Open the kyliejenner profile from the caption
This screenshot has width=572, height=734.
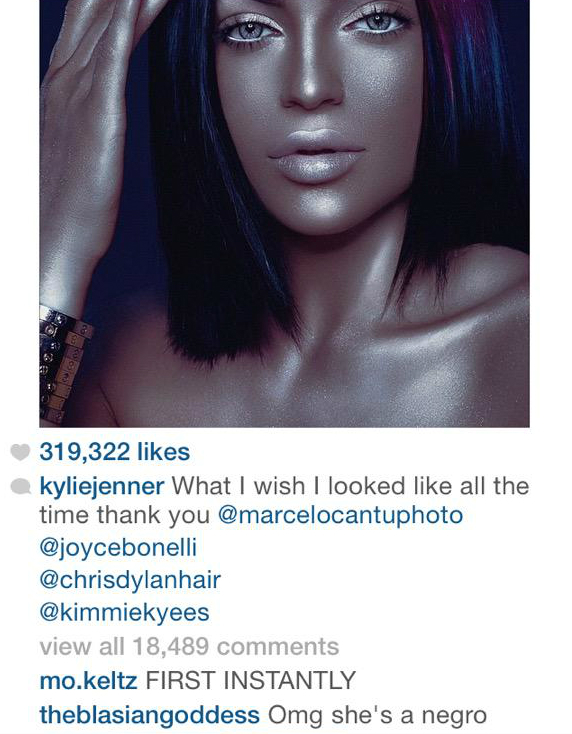pyautogui.click(x=102, y=486)
